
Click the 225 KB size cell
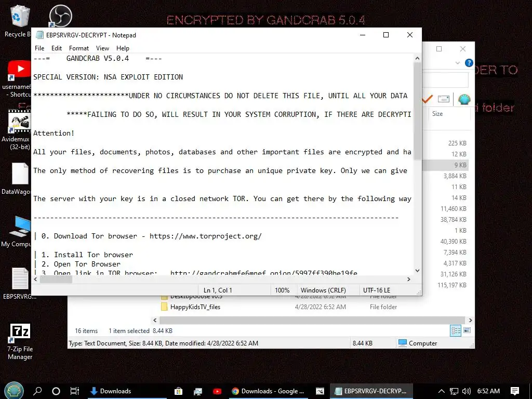point(457,143)
